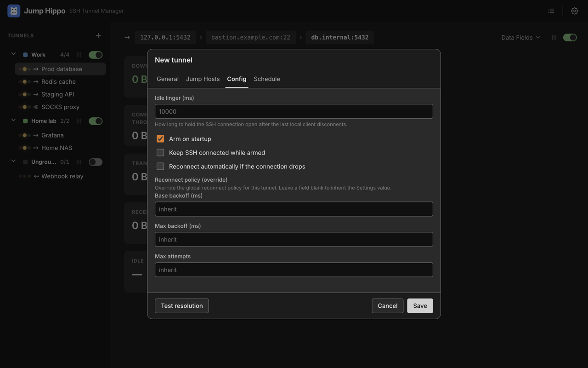The height and width of the screenshot is (368, 588).
Task: Save the new tunnel
Action: pyautogui.click(x=420, y=306)
